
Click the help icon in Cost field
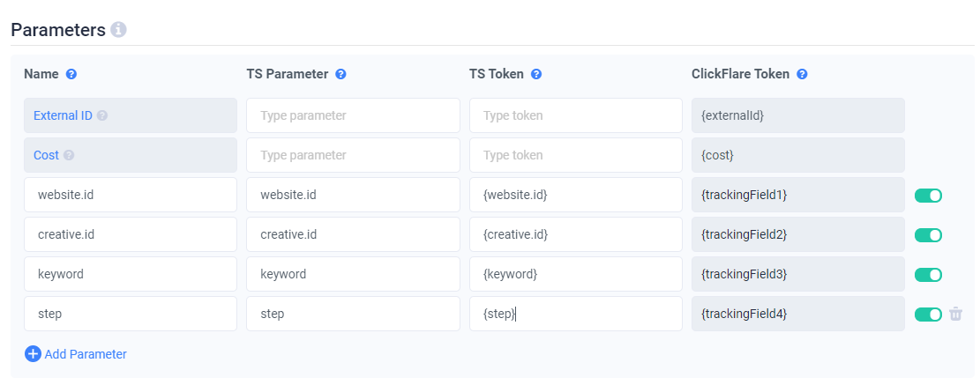pyautogui.click(x=69, y=155)
